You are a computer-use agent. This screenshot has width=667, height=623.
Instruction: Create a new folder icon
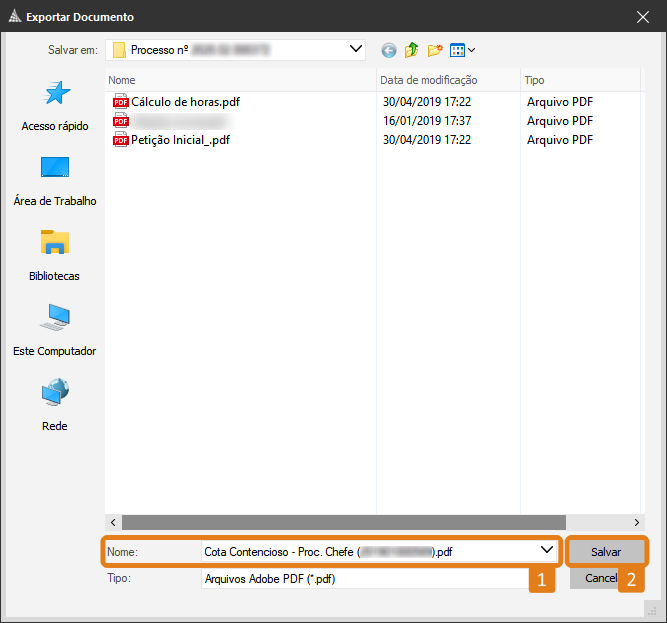(x=435, y=50)
